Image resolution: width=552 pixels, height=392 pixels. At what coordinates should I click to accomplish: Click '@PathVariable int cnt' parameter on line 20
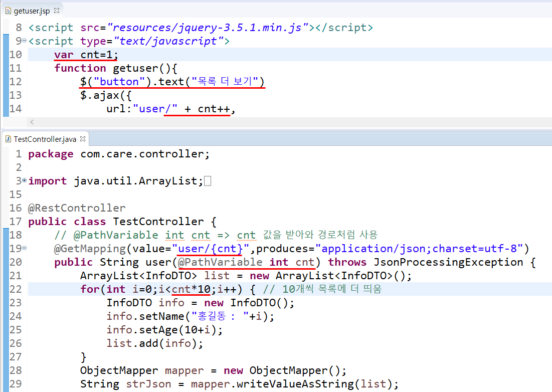pos(246,262)
